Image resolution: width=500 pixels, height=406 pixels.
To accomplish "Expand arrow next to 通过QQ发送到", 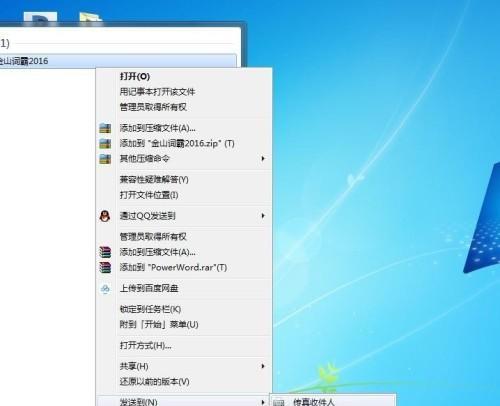I will [x=263, y=216].
